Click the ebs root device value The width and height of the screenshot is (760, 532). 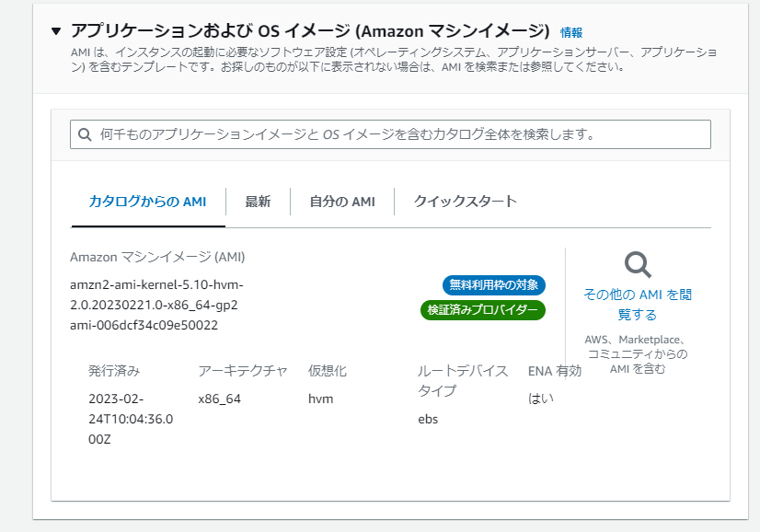point(428,420)
